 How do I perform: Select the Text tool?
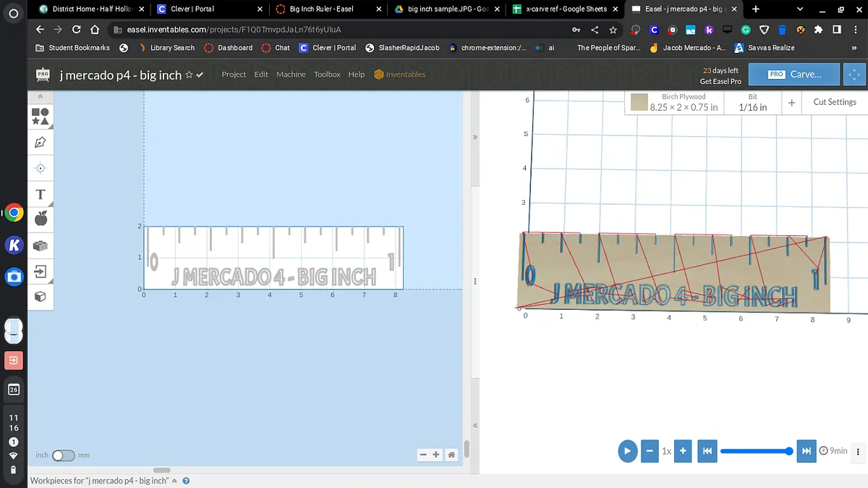click(x=41, y=194)
